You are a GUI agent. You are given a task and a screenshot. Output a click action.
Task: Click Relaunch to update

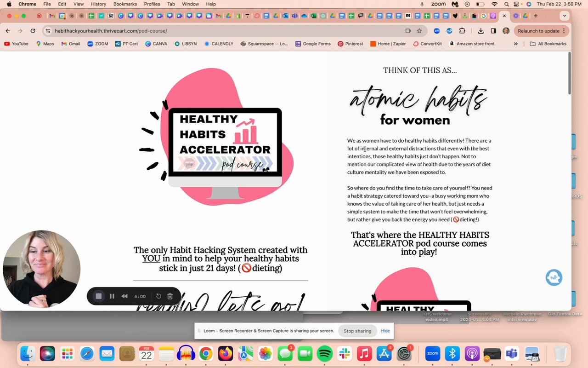click(x=538, y=31)
